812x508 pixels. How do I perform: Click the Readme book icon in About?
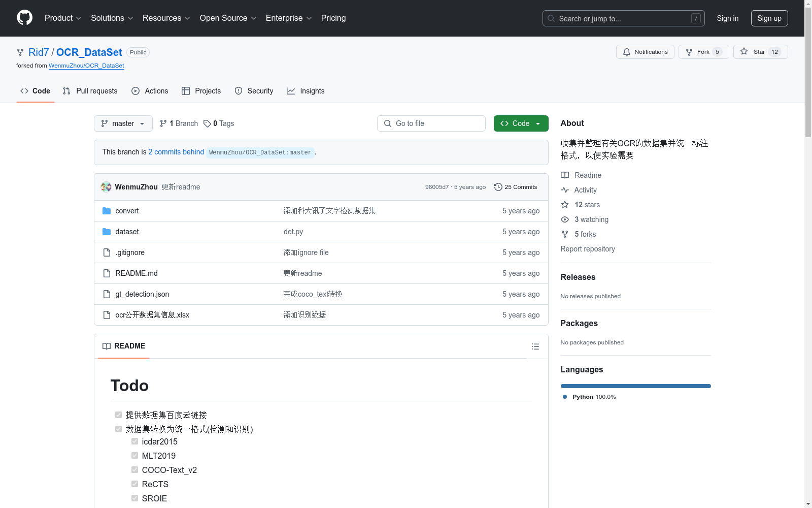(565, 175)
